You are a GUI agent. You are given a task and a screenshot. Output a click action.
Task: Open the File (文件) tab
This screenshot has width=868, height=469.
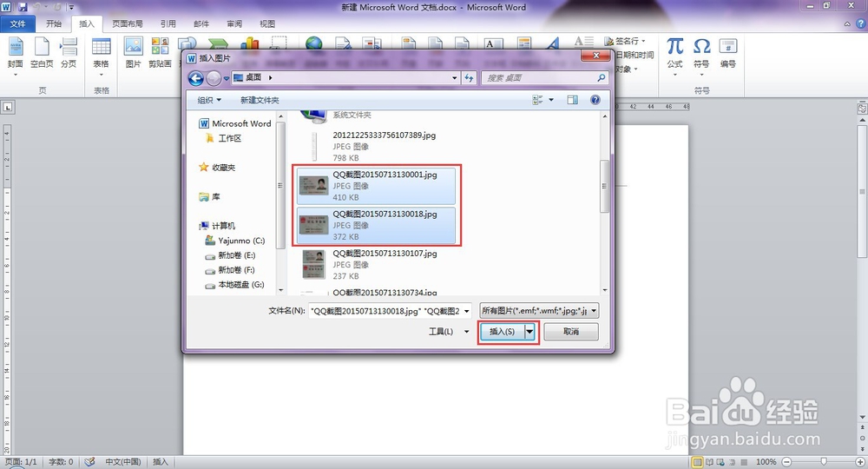[x=17, y=23]
